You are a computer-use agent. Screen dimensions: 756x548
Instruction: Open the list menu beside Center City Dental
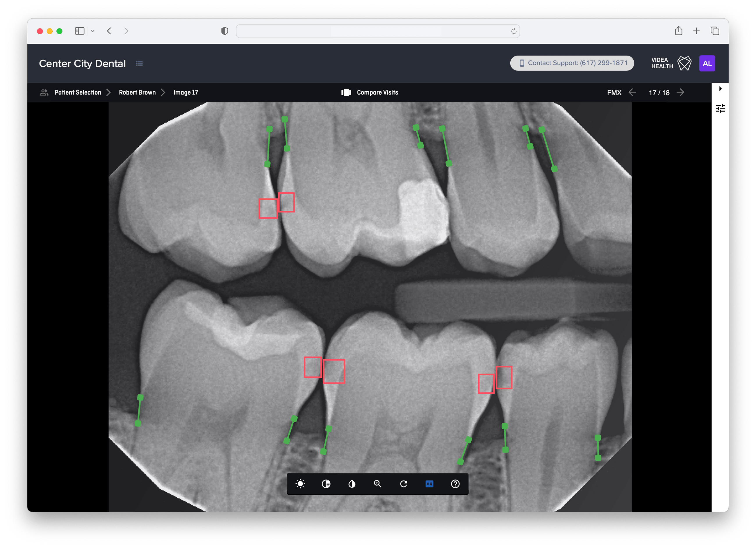pos(139,63)
